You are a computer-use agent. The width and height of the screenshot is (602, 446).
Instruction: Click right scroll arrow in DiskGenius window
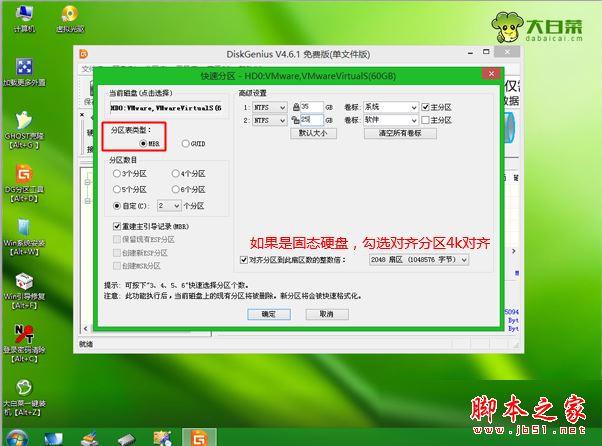514,251
